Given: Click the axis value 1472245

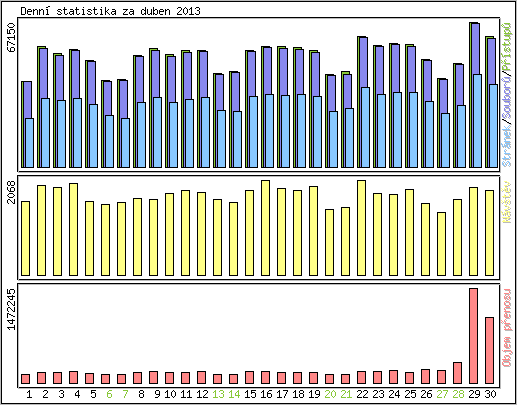Looking at the screenshot, I should [12, 309].
